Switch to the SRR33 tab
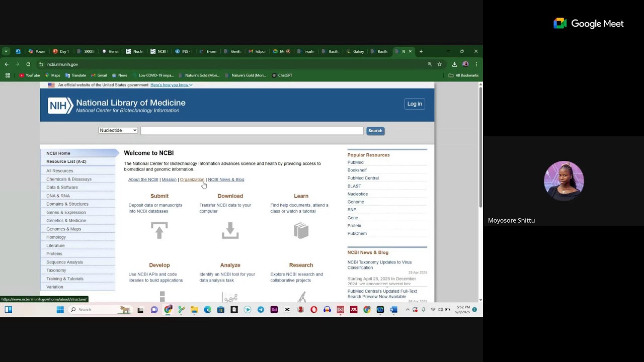The height and width of the screenshot is (362, 644). 86,51
